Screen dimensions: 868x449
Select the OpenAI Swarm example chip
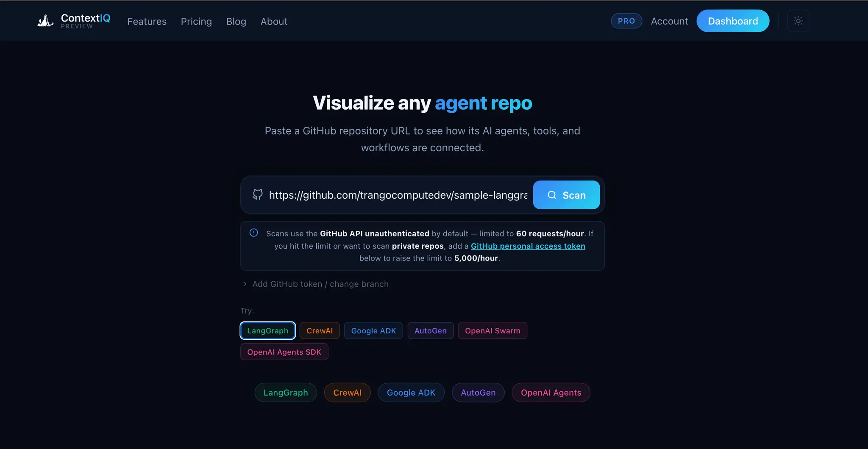[x=492, y=331]
